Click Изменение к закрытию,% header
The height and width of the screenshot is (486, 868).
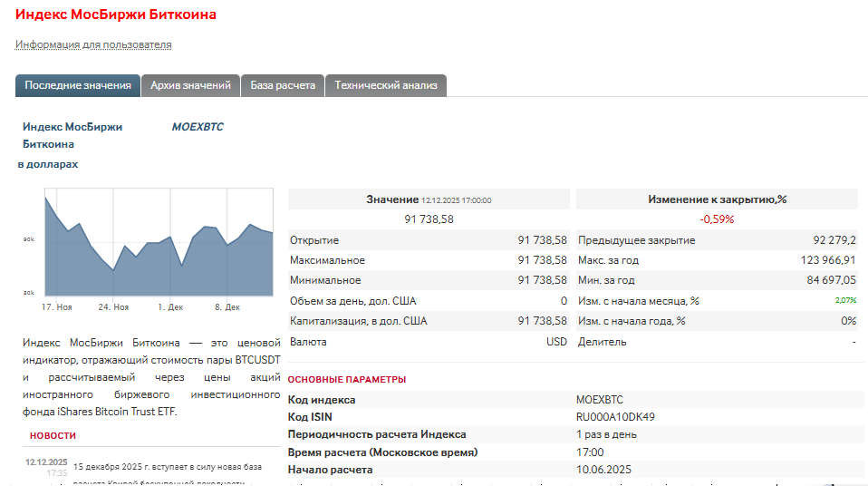(x=717, y=199)
